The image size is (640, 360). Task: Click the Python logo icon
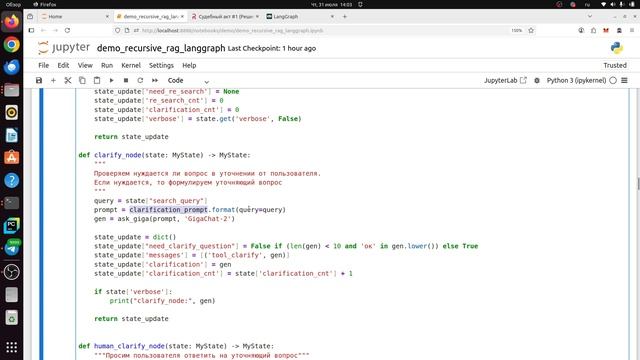coord(617,48)
